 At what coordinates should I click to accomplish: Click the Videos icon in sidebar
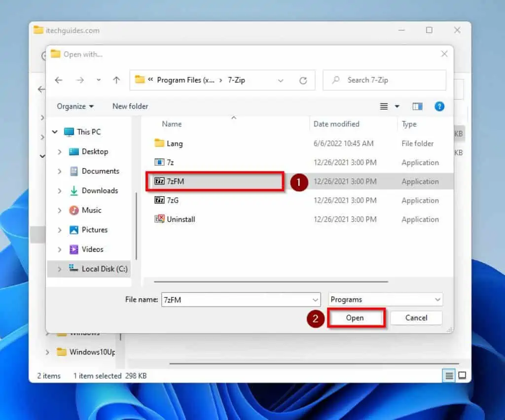pos(74,249)
